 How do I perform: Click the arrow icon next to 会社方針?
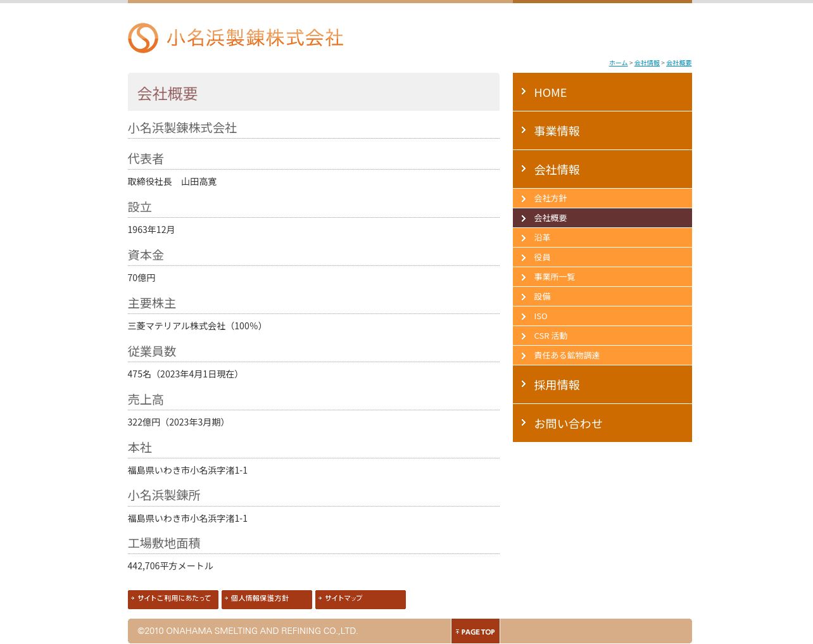(x=524, y=199)
